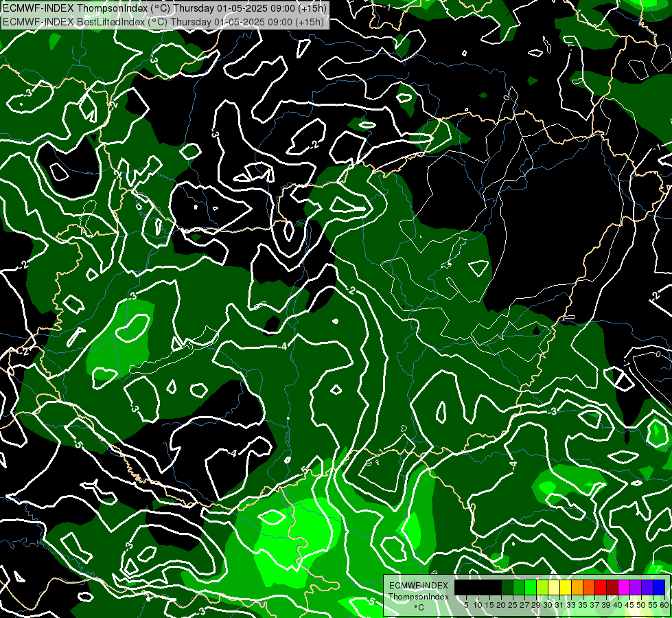Select the pure yellow 31-33 legend swatch
Screen dimensions: 672x618
coord(566,588)
